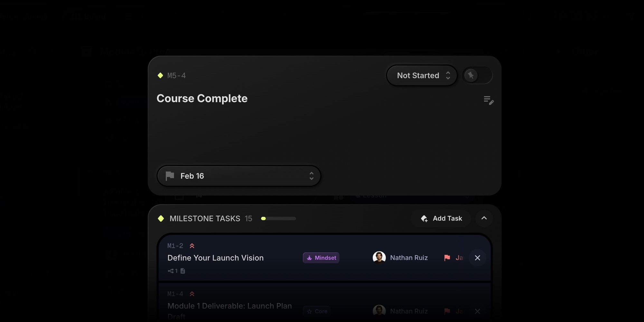The image size is (644, 322).
Task: Click the urgent priority icon on M1-2
Action: point(192,245)
